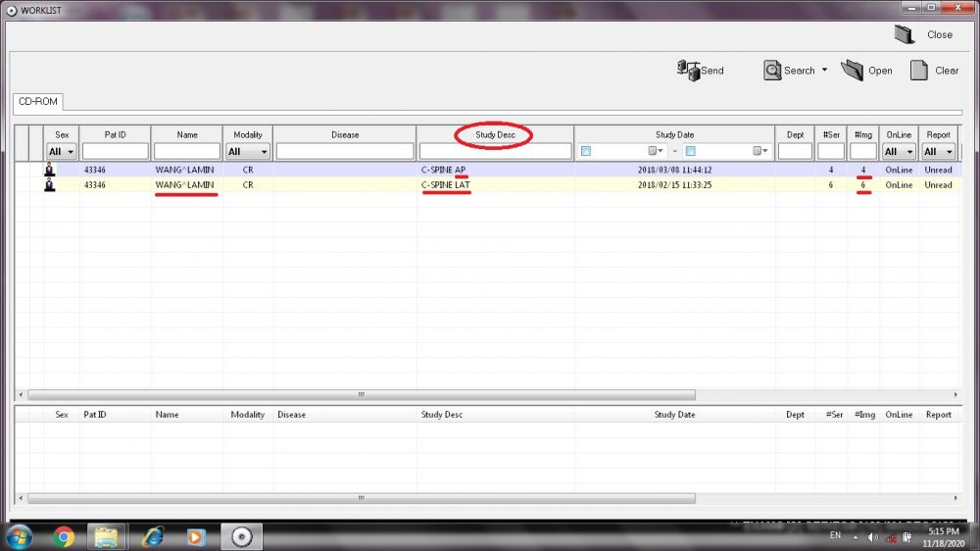Image resolution: width=980 pixels, height=551 pixels.
Task: Enable the Study Date start checkbox
Action: [x=586, y=151]
